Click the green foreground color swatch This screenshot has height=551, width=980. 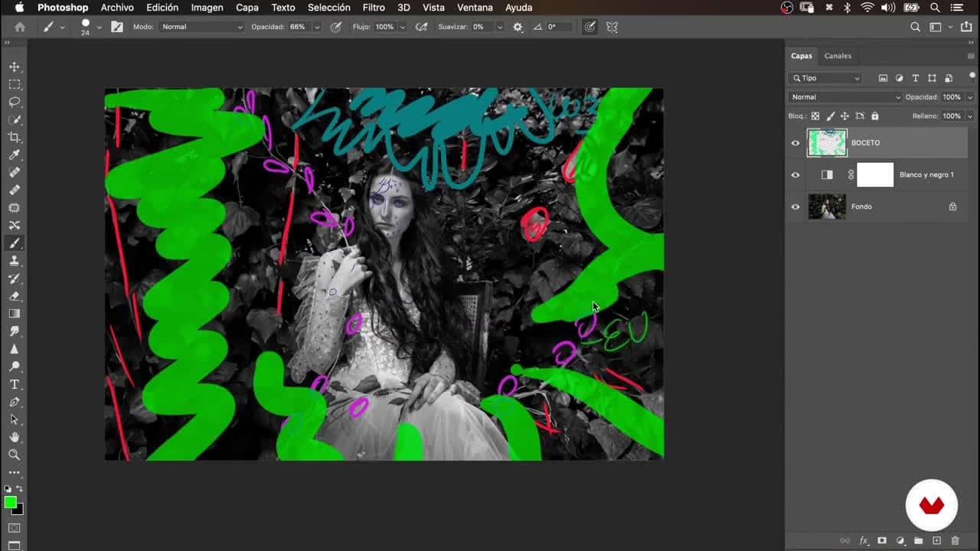tap(10, 503)
